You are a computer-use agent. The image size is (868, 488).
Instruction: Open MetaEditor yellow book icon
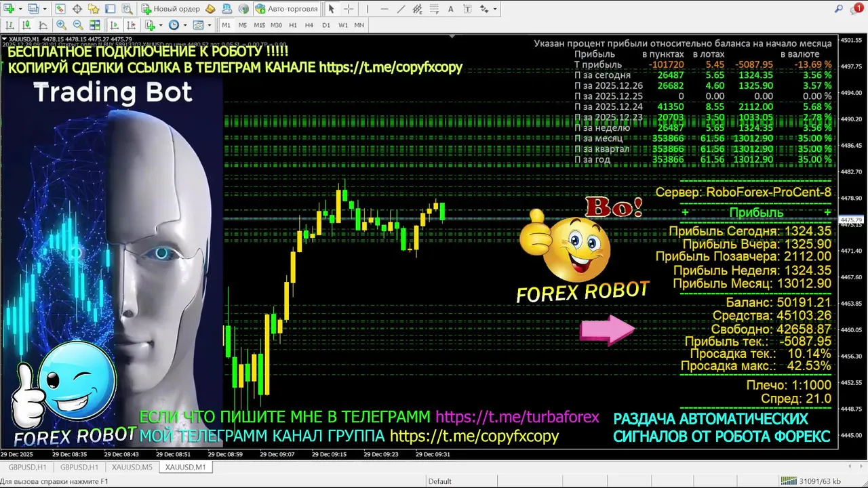(210, 9)
